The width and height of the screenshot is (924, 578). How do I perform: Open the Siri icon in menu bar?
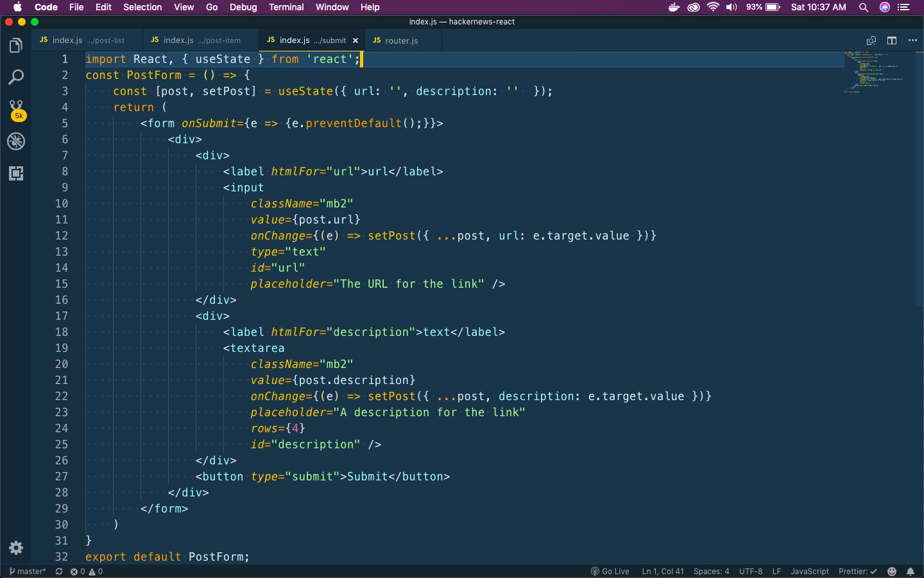point(885,7)
